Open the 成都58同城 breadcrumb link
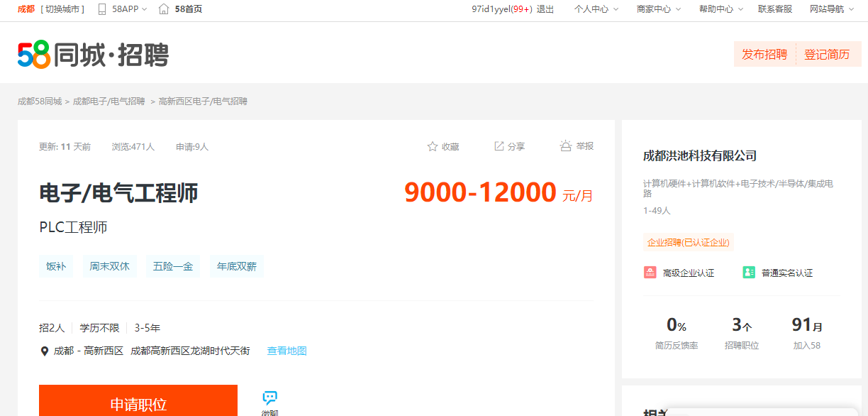Screen dimensions: 868x416 [40, 102]
